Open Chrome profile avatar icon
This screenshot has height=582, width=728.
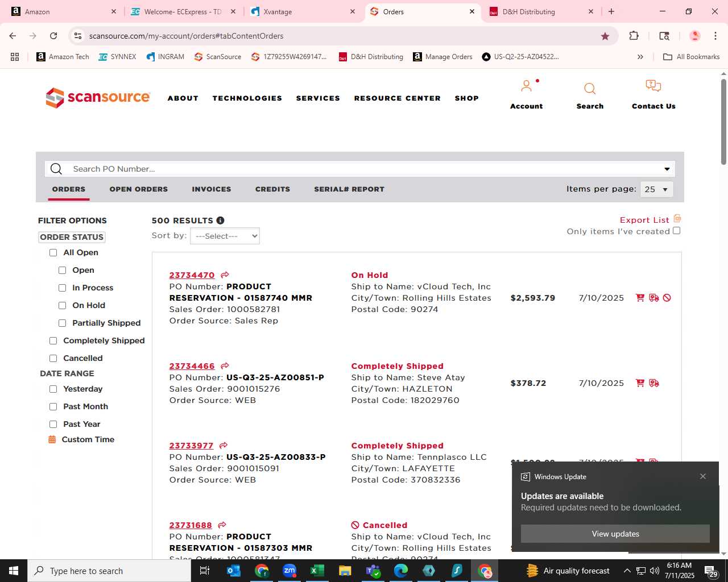pyautogui.click(x=694, y=36)
